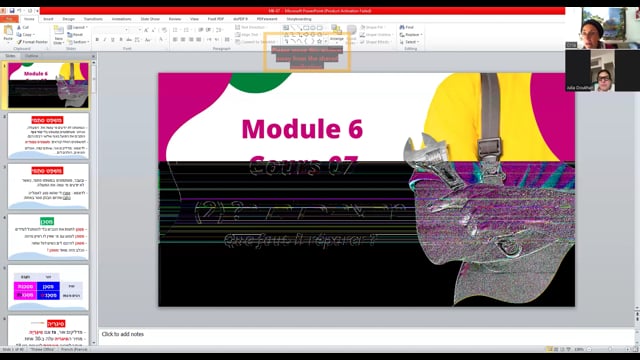The width and height of the screenshot is (640, 360).
Task: Click the Save icon in quick access toolbar
Action: (12, 11)
